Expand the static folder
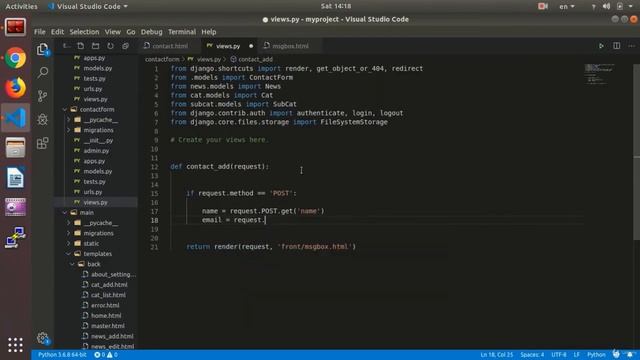Viewport: 640px width, 360px height. tap(69, 243)
